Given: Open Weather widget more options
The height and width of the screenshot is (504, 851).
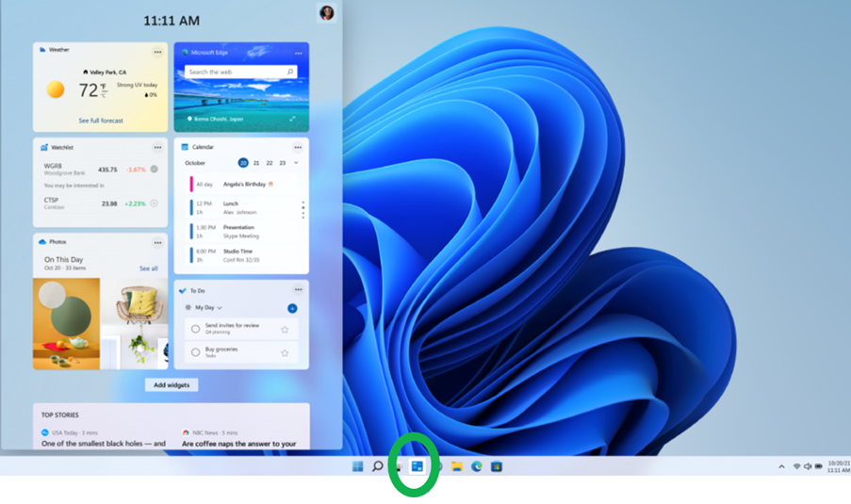Looking at the screenshot, I should pos(157,52).
